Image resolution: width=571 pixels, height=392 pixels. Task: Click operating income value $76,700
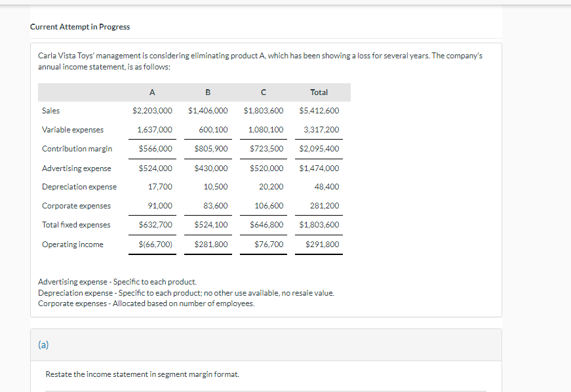269,245
